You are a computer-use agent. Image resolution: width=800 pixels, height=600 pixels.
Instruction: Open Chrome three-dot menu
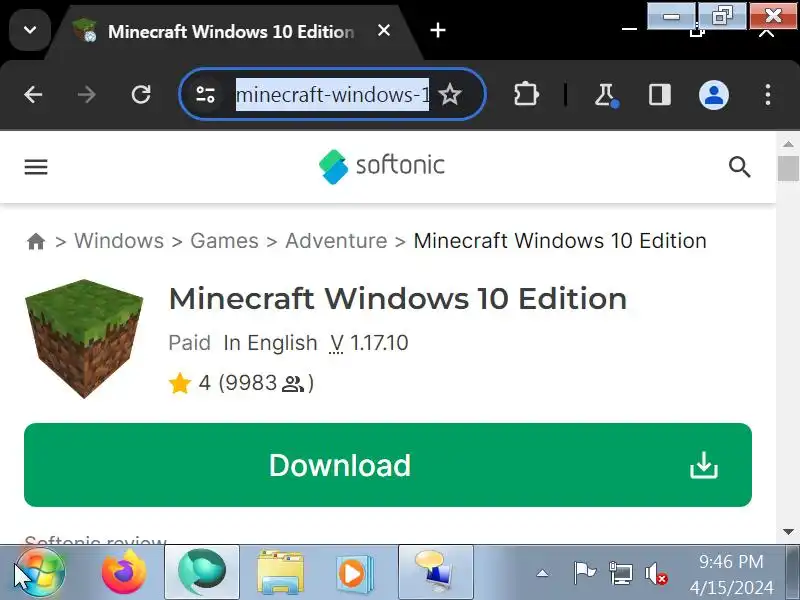(x=768, y=95)
